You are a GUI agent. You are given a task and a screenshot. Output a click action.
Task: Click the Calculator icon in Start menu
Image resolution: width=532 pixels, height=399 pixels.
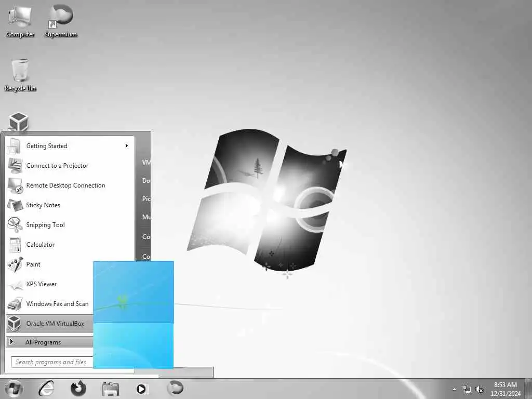(15, 245)
